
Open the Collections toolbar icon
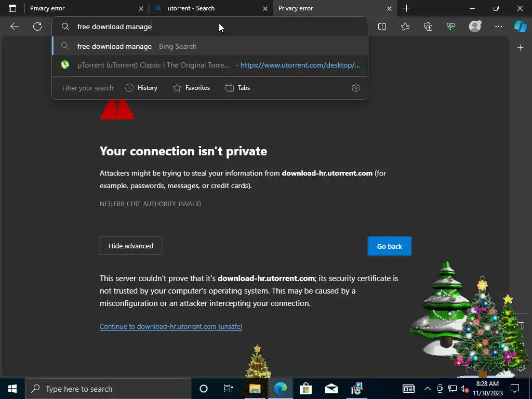click(428, 26)
